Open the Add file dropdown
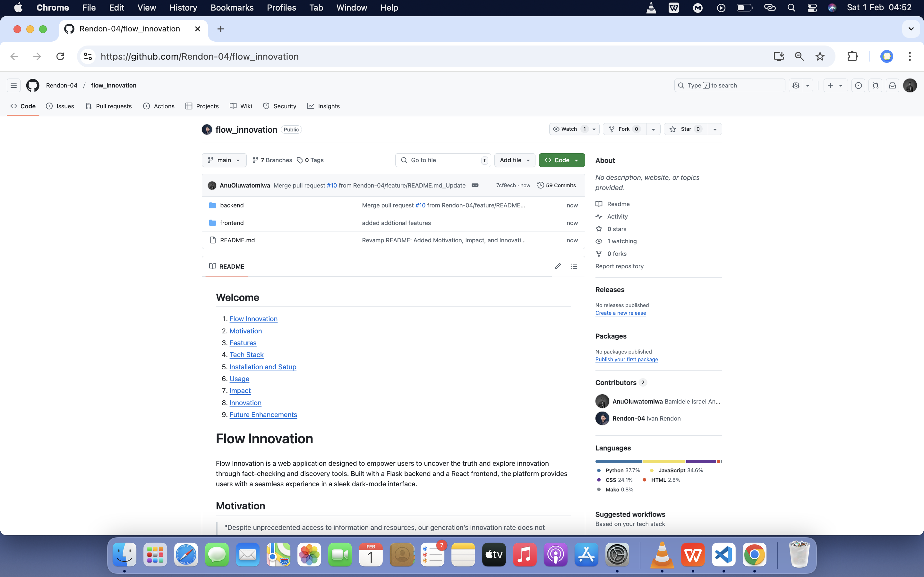The height and width of the screenshot is (577, 924). (514, 160)
